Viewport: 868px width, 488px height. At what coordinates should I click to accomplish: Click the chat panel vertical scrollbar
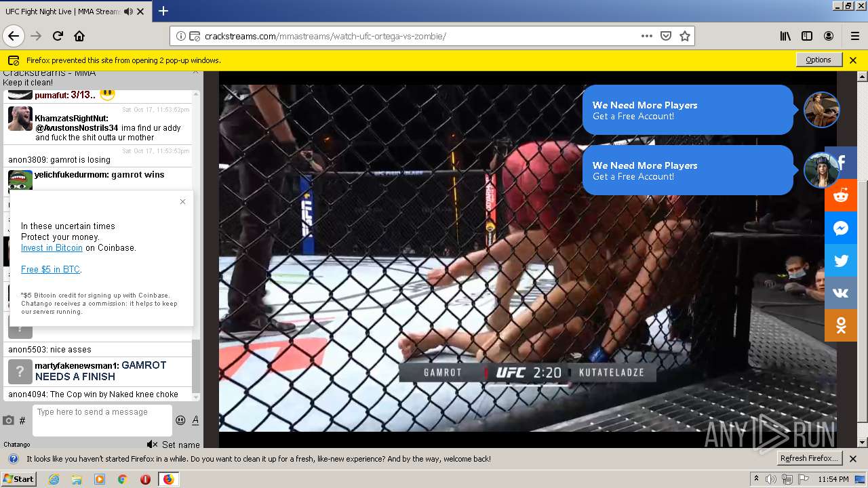(x=197, y=366)
